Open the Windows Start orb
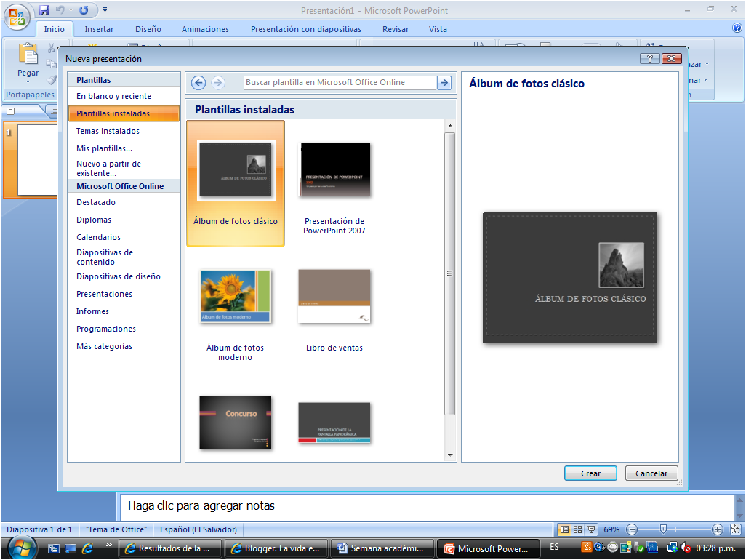Screen dimensions: 746x560 [22, 548]
